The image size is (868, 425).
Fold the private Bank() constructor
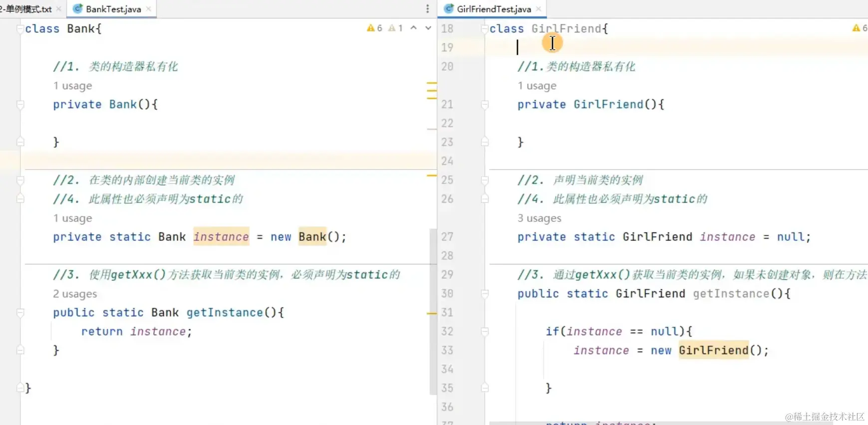coord(20,105)
